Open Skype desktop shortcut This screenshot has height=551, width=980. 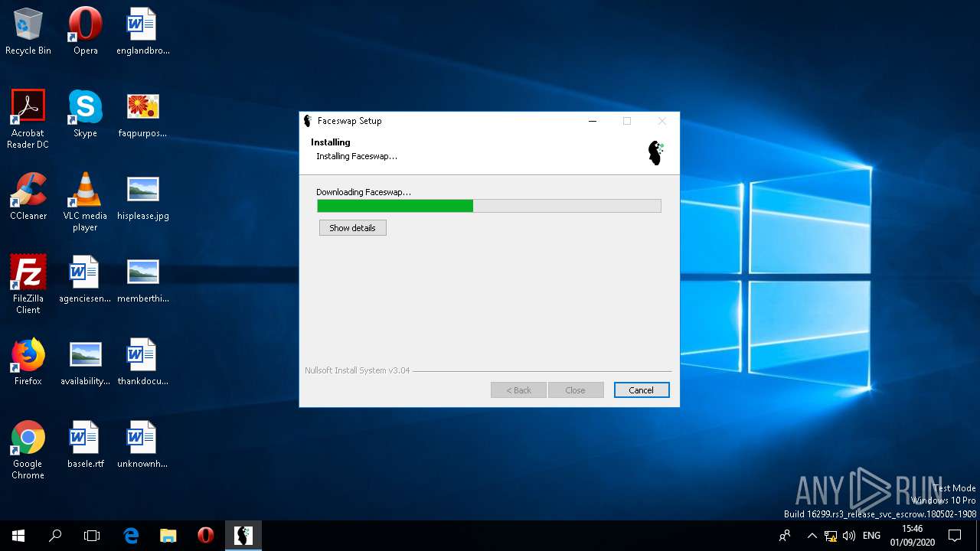coord(85,114)
